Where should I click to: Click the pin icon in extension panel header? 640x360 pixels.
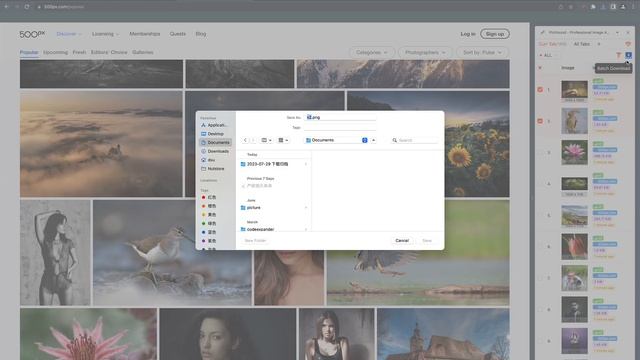point(542,32)
